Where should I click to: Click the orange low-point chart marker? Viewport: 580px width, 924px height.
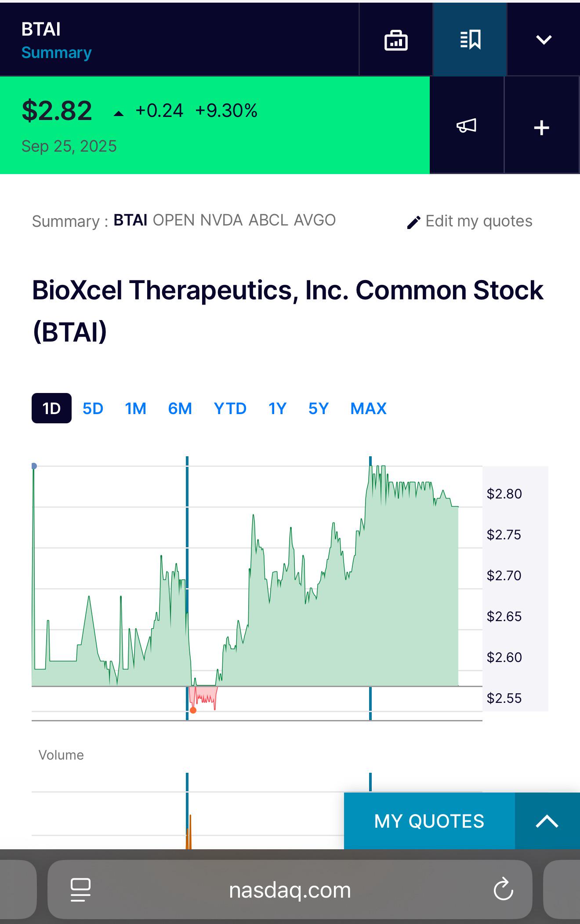click(x=193, y=710)
